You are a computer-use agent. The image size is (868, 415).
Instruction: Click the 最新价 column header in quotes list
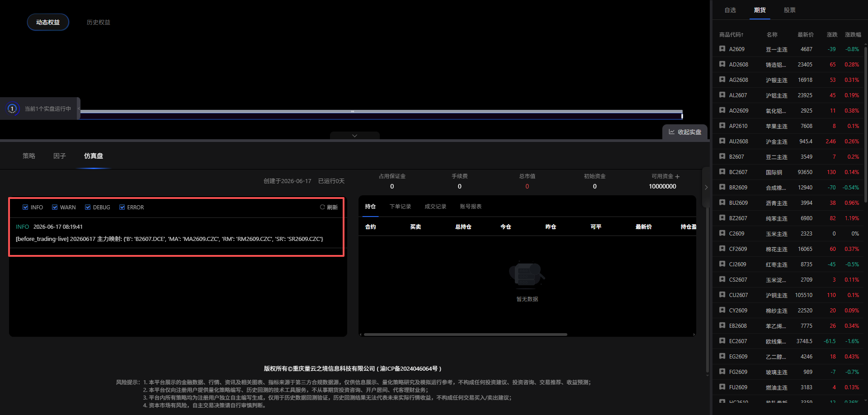pyautogui.click(x=806, y=34)
